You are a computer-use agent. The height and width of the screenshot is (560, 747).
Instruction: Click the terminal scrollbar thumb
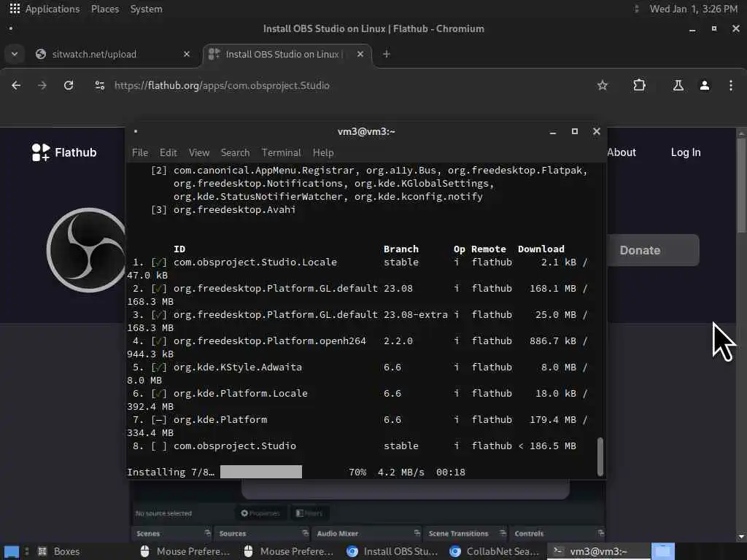[x=600, y=456]
